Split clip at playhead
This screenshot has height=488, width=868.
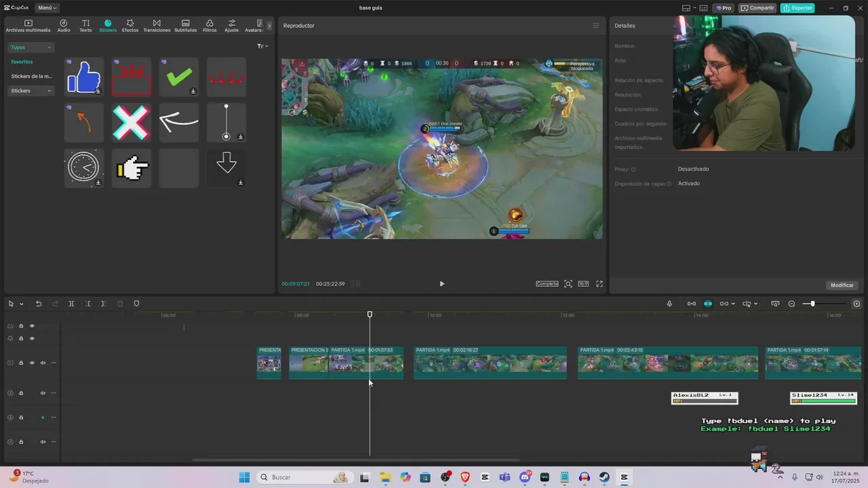pyautogui.click(x=71, y=304)
